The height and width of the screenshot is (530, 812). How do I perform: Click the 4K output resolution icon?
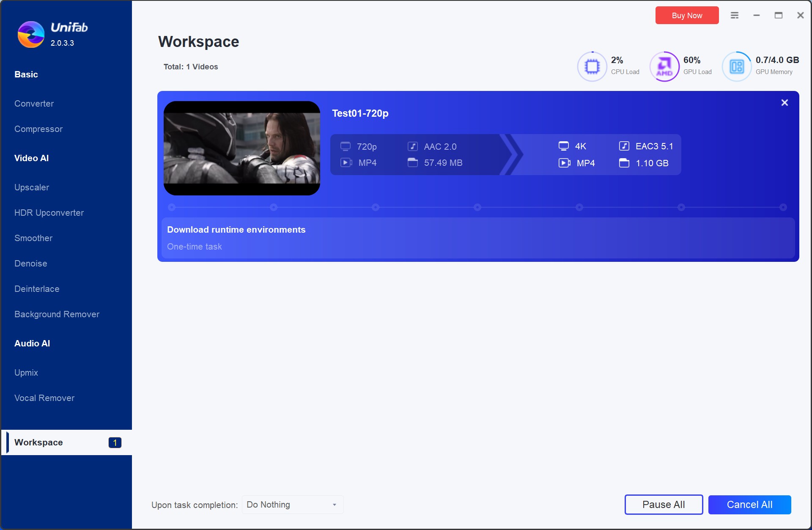click(x=563, y=146)
